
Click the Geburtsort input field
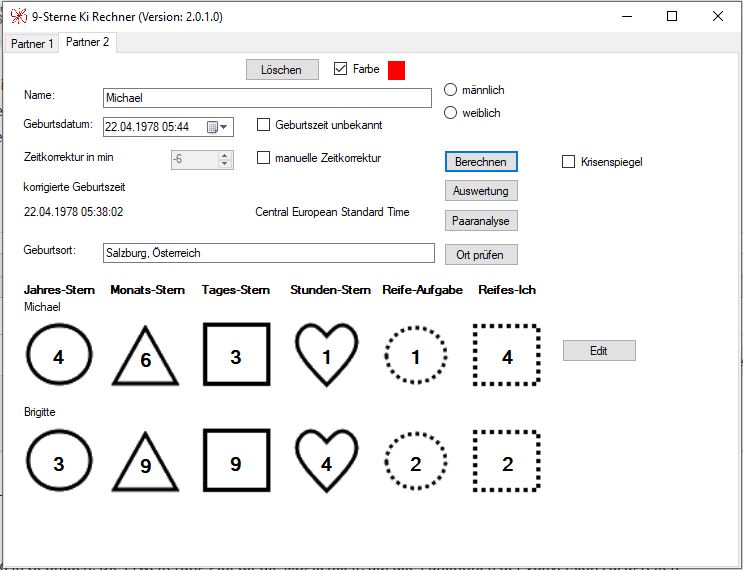click(x=268, y=253)
